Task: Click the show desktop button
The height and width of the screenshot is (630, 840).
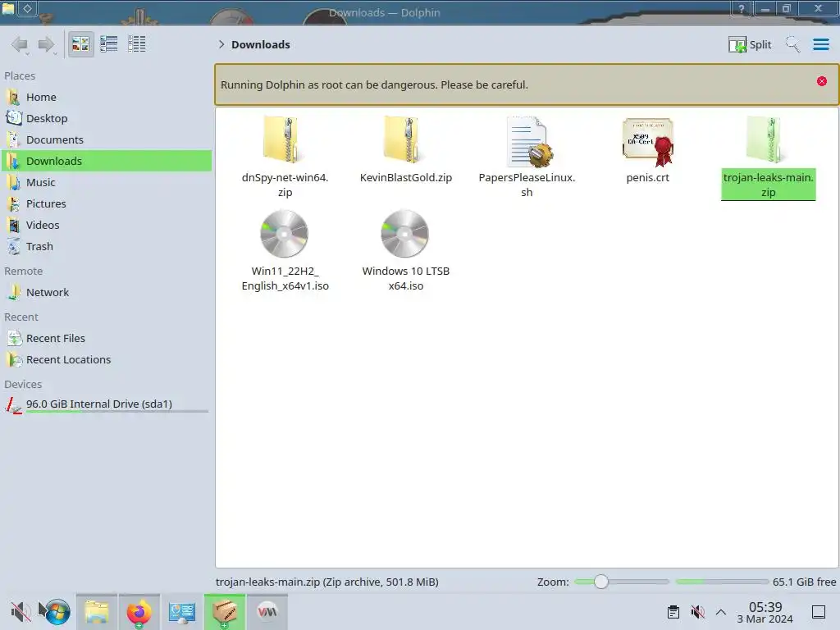Action: (819, 612)
